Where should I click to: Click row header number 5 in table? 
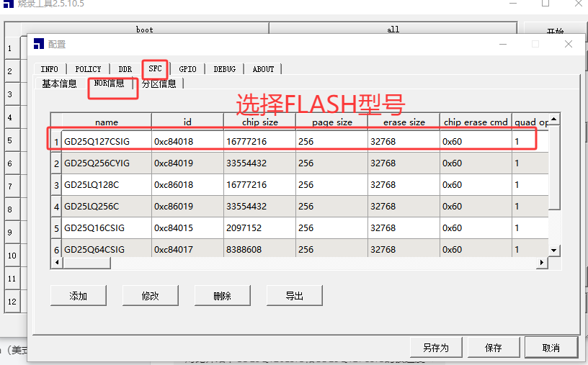pos(57,228)
